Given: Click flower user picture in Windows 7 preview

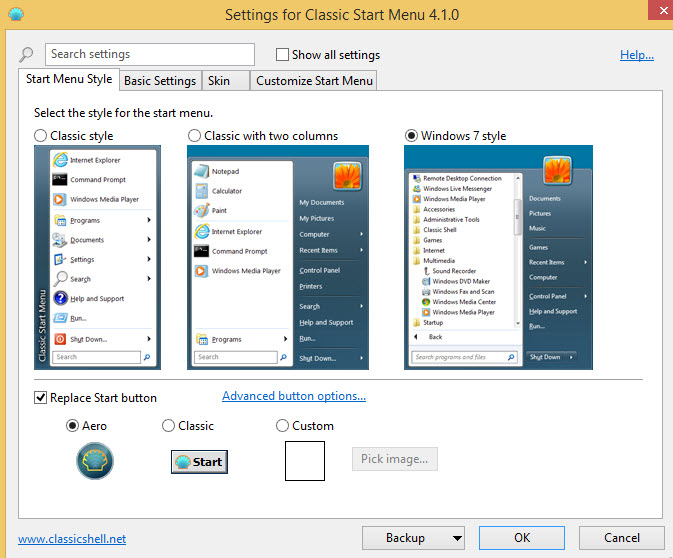Looking at the screenshot, I should (558, 170).
